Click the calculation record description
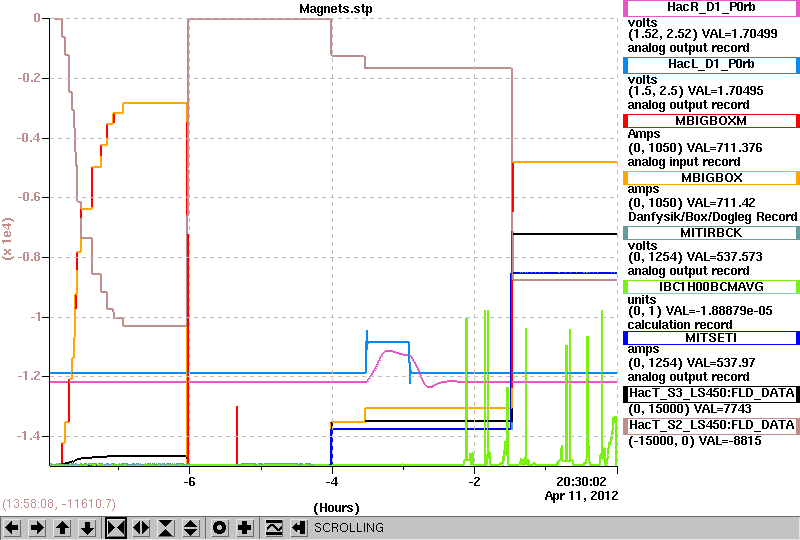 point(680,325)
